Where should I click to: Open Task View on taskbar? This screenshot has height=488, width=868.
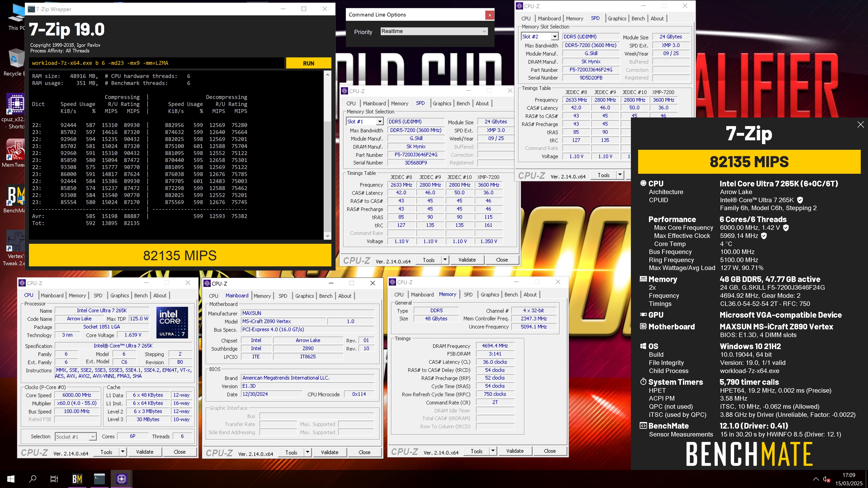point(54,479)
